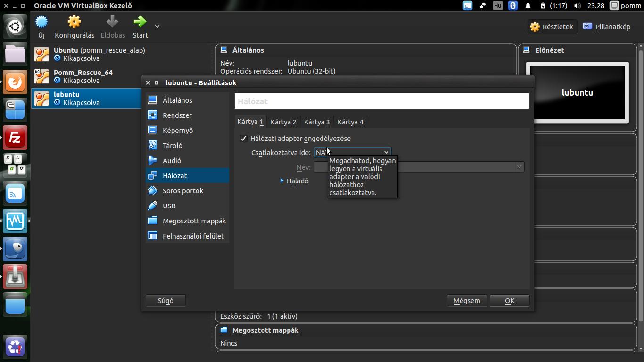Open the Files manager launcher icon
Viewport: 644px width, 362px height.
pyautogui.click(x=15, y=54)
